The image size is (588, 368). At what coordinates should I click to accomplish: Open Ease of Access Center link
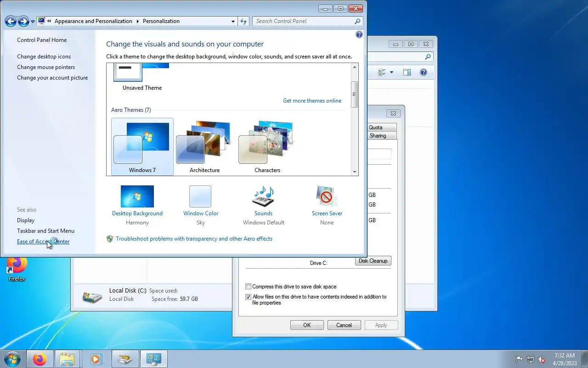tap(43, 241)
